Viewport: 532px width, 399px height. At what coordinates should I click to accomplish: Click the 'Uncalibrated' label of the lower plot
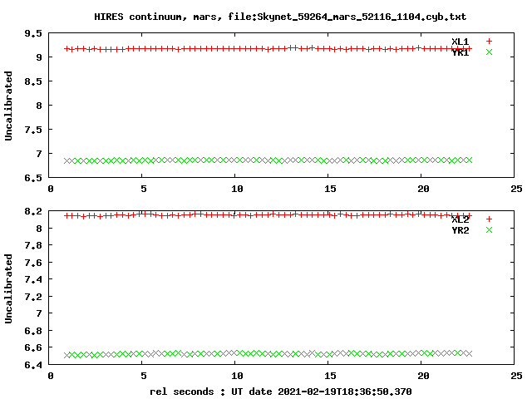[x=8, y=288]
